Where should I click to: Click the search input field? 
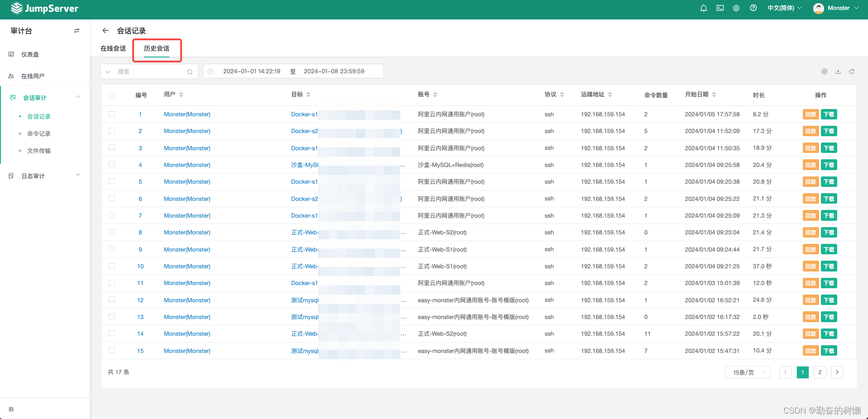pos(150,72)
